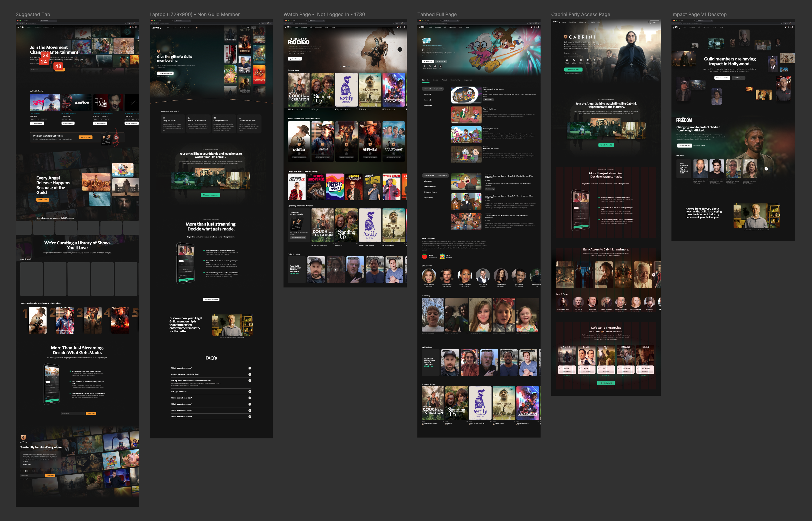Open the Testify poster in Coming Soon row

point(346,90)
